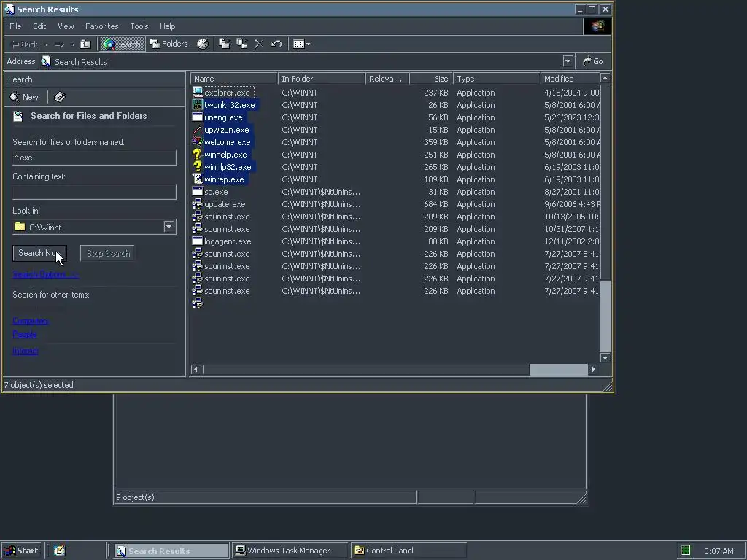
Task: Click the Move To toolbar icon
Action: 225,44
